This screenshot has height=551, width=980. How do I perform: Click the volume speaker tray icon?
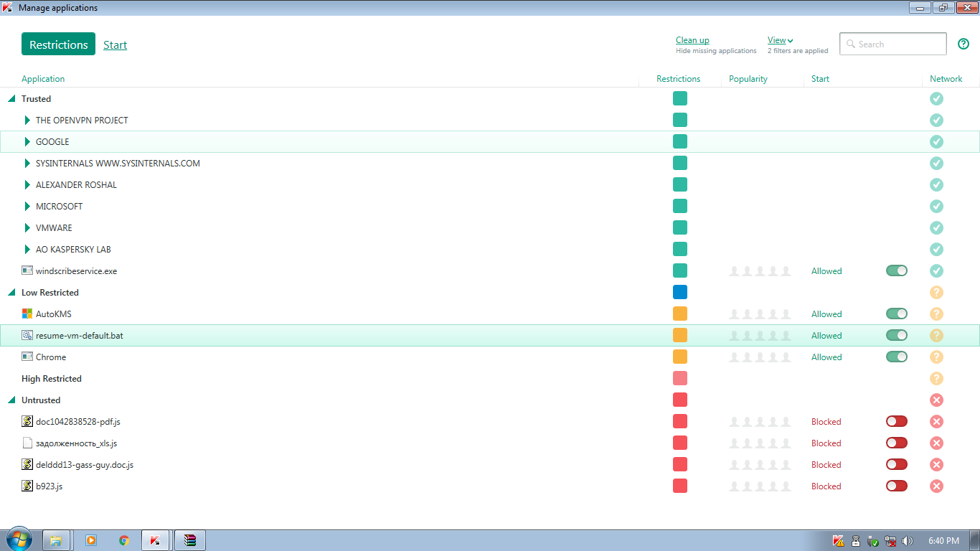tap(908, 541)
